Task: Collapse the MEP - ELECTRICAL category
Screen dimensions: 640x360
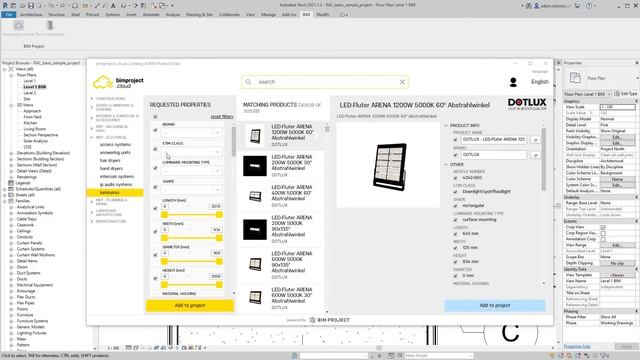Action: pos(91,138)
